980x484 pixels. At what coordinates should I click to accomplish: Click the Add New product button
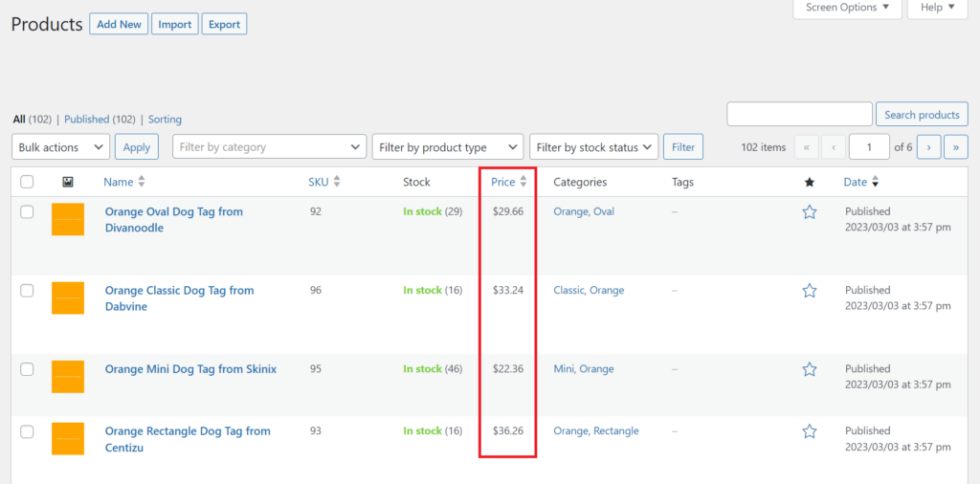tap(119, 24)
